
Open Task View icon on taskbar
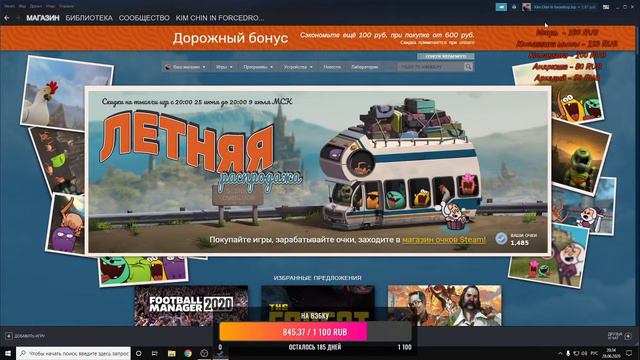tap(155, 353)
